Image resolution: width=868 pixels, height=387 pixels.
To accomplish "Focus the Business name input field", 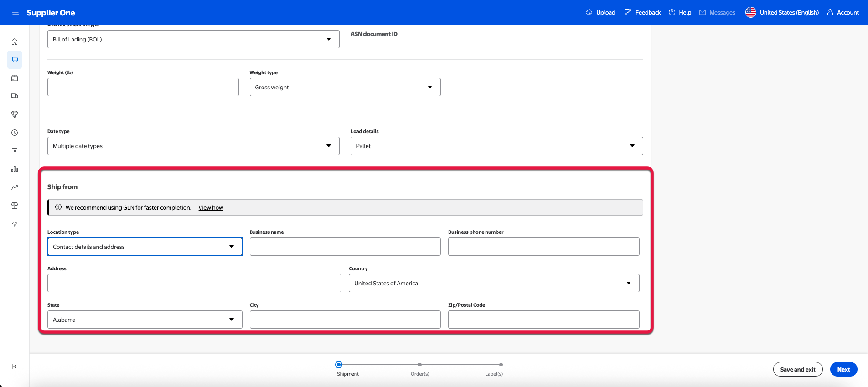I will pyautogui.click(x=345, y=247).
